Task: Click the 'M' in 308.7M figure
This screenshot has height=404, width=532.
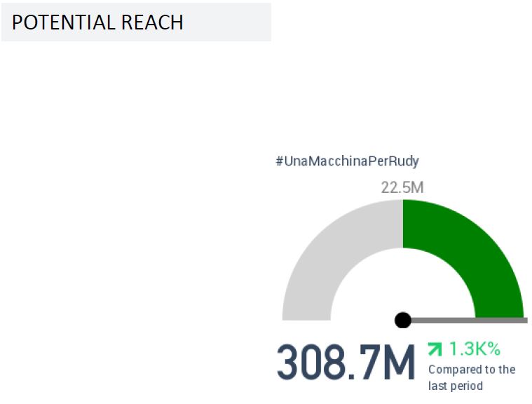Action: 398,362
